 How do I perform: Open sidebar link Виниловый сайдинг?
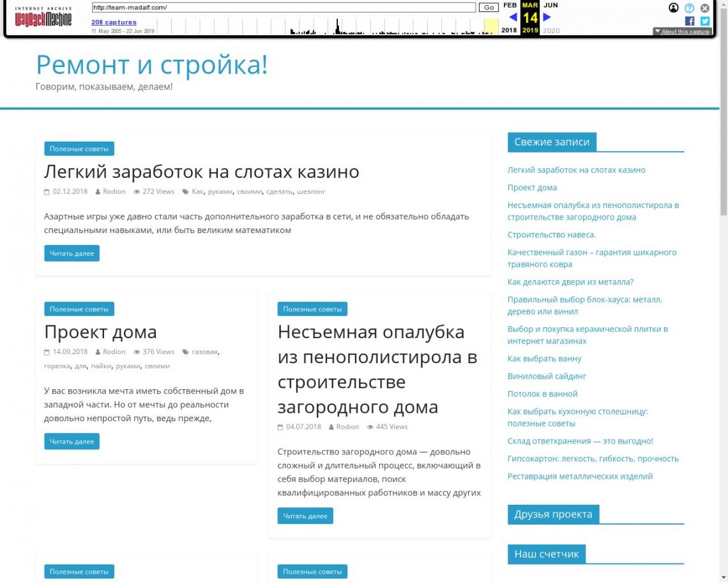point(547,377)
